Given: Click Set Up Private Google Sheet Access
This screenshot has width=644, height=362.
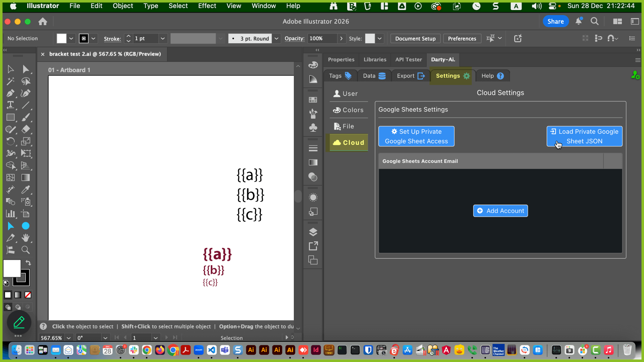Looking at the screenshot, I should pyautogui.click(x=416, y=136).
